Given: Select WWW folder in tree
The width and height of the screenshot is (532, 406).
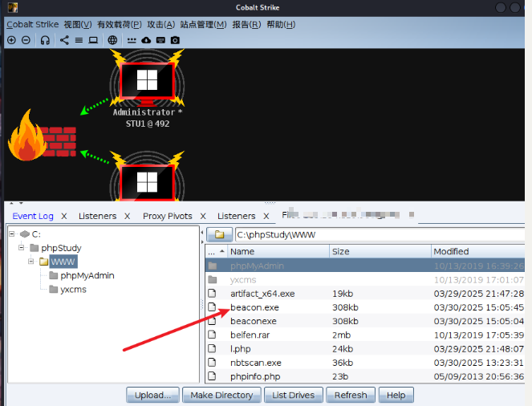Looking at the screenshot, I should [x=63, y=262].
